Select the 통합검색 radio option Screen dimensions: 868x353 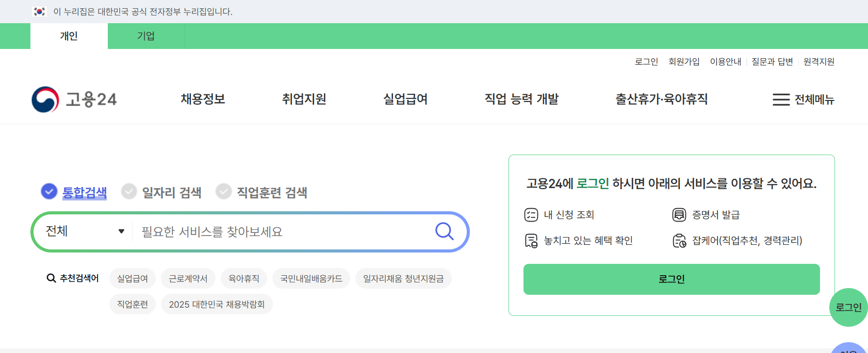tap(49, 191)
